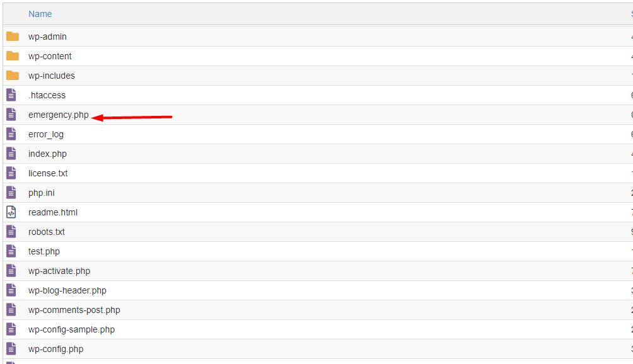
Task: Click the wp-includes folder icon
Action: (13, 76)
